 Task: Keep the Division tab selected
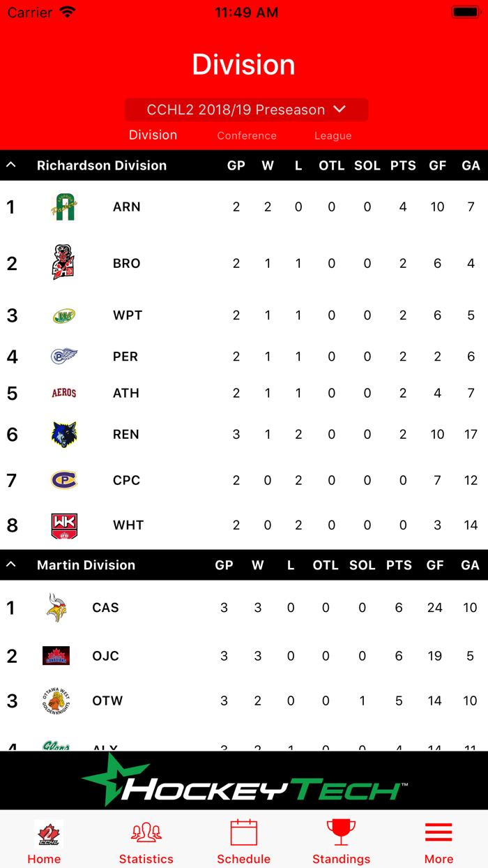(153, 135)
